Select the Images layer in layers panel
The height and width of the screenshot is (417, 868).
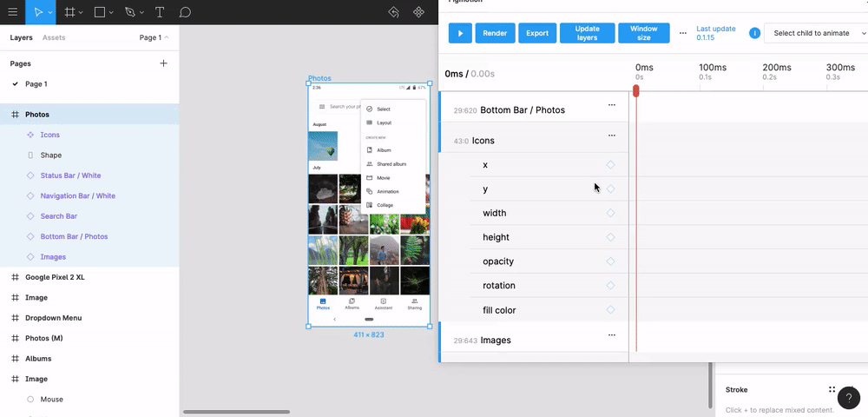89,257
